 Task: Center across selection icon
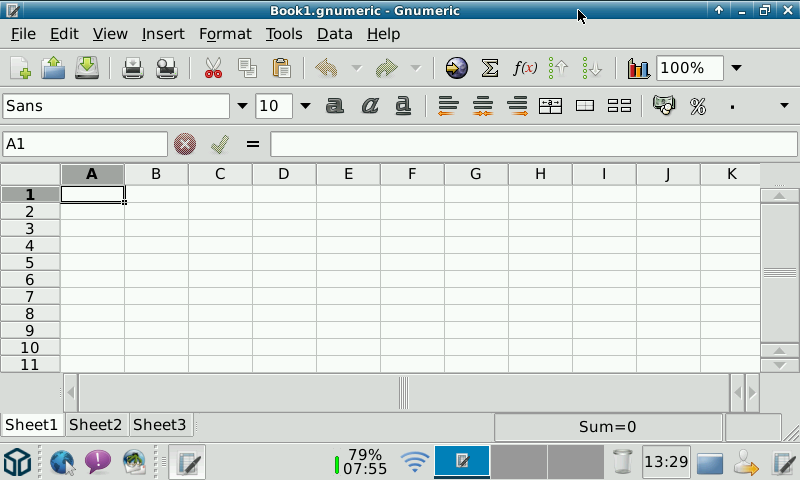(551, 106)
